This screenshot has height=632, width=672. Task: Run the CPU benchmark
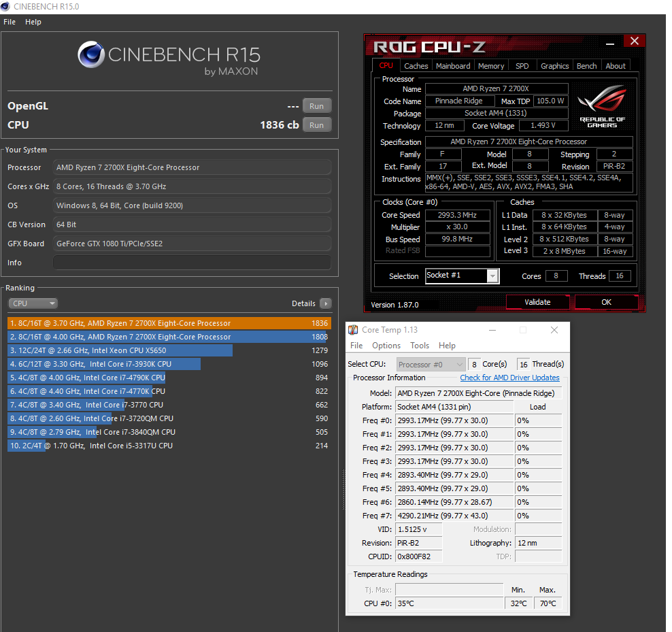[x=317, y=125]
